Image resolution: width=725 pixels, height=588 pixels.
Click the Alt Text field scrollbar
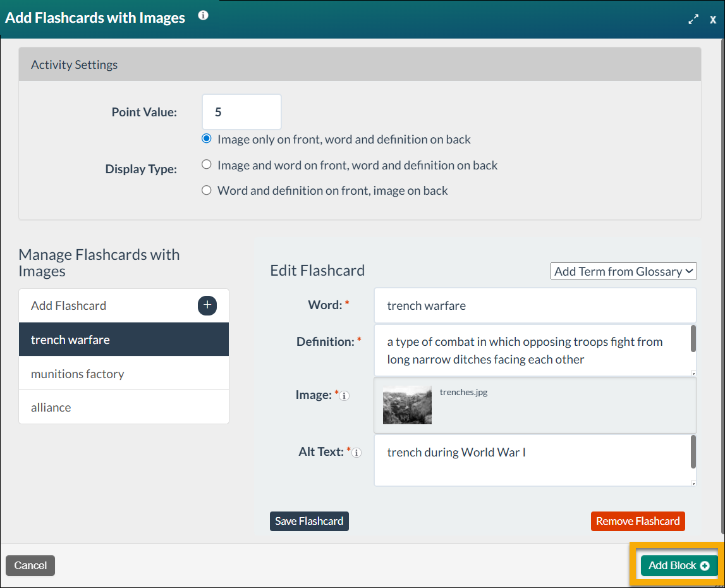693,451
